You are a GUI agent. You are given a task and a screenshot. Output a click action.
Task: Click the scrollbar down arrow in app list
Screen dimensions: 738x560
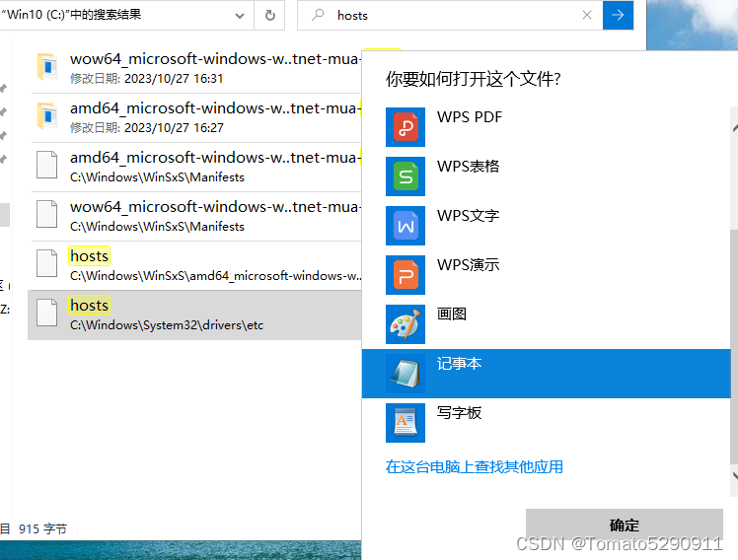[735, 476]
